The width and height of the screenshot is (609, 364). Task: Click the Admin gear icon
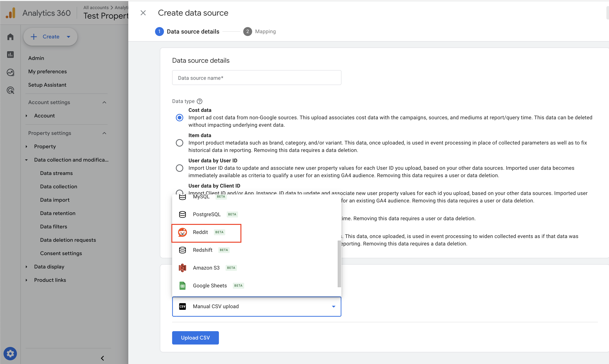coord(10,353)
